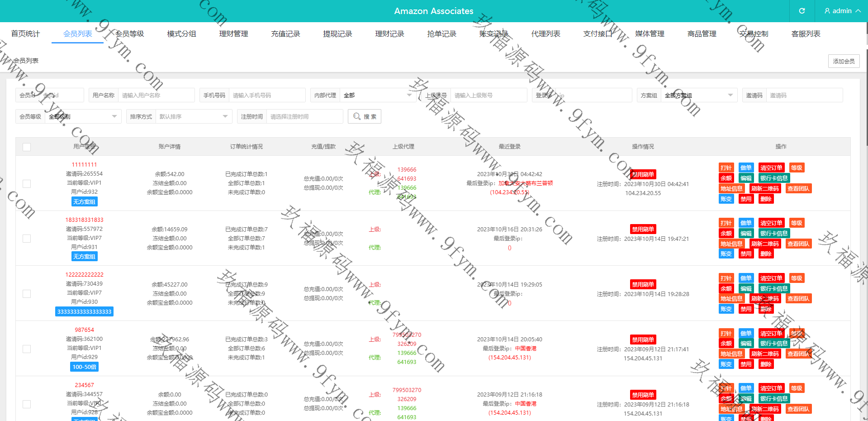Select the checkbox for user 987654
This screenshot has height=421, width=868.
pos(27,349)
